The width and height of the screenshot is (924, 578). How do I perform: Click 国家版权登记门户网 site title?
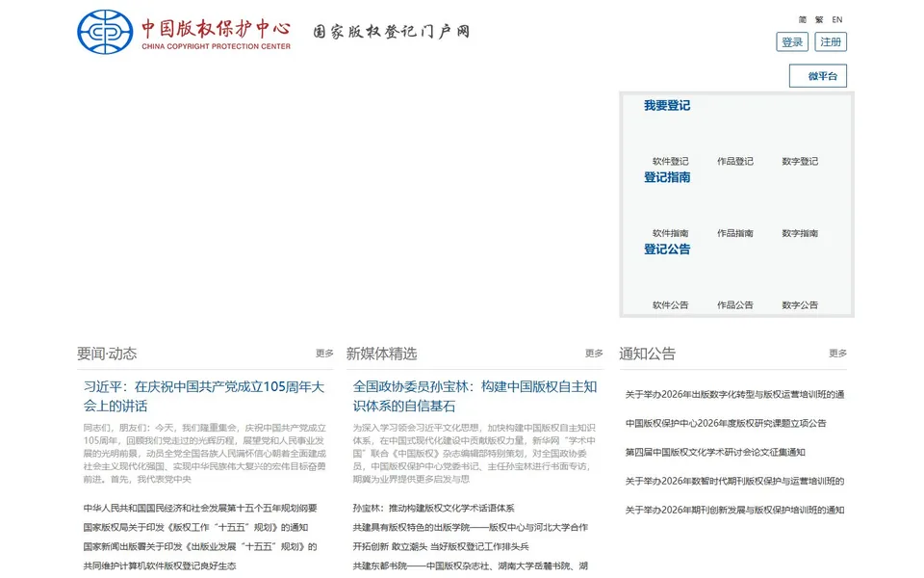click(392, 31)
